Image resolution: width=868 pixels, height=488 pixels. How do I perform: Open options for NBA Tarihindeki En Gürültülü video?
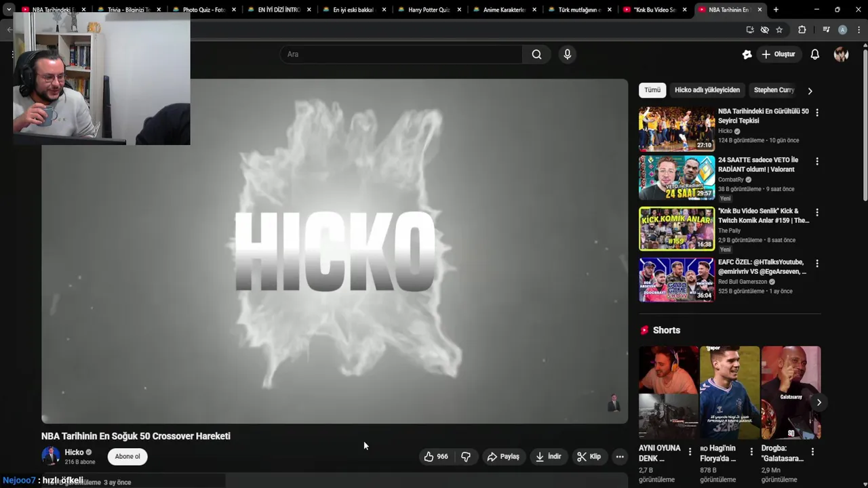pos(816,113)
